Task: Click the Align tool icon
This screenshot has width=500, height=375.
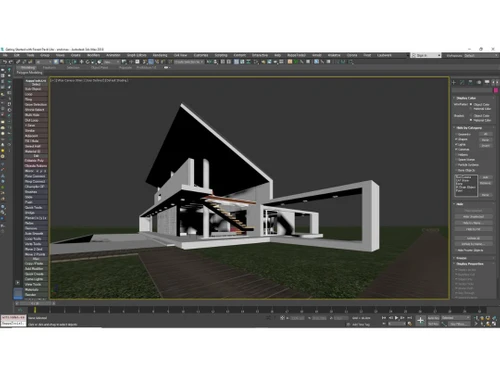Action: click(x=216, y=62)
